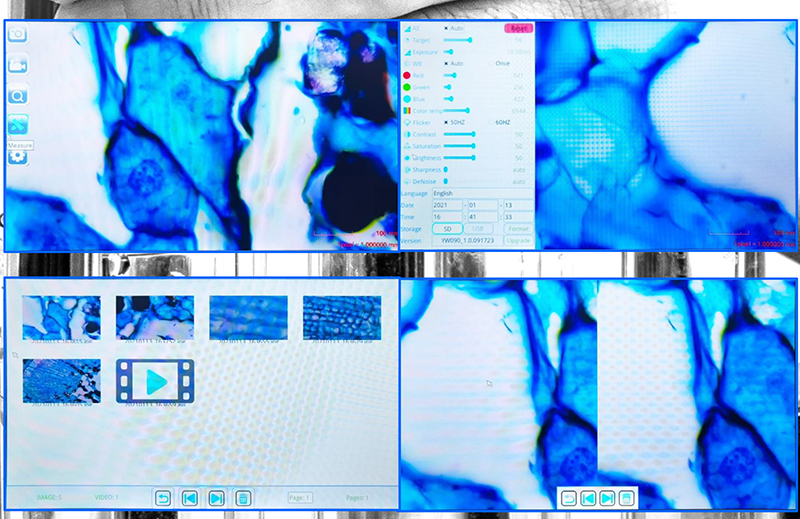
Task: Delete selected item with trash icon
Action: click(242, 497)
